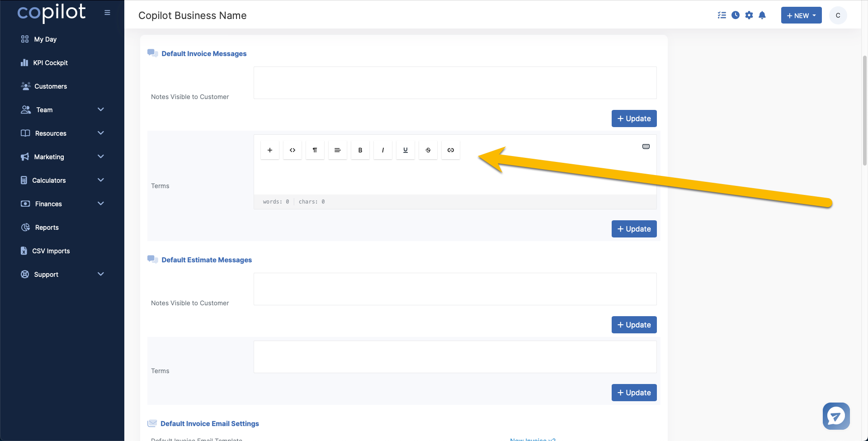Click the chars counter in editor
The width and height of the screenshot is (868, 441).
311,202
